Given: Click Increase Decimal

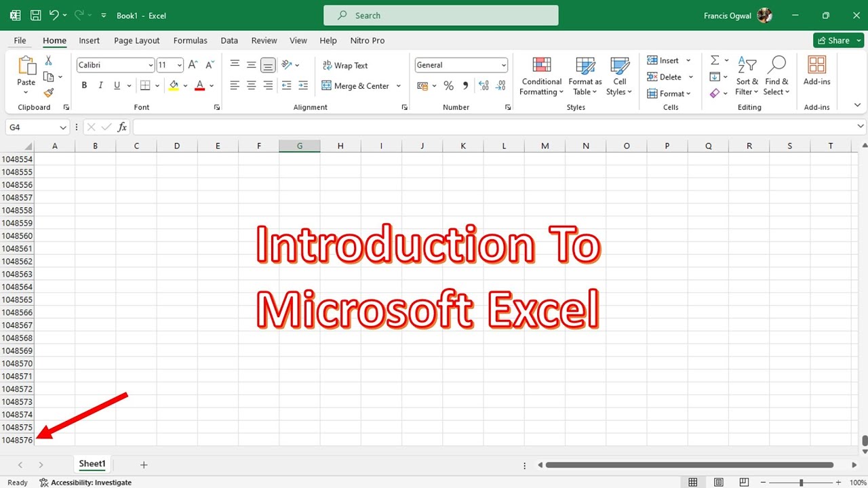Looking at the screenshot, I should [484, 86].
